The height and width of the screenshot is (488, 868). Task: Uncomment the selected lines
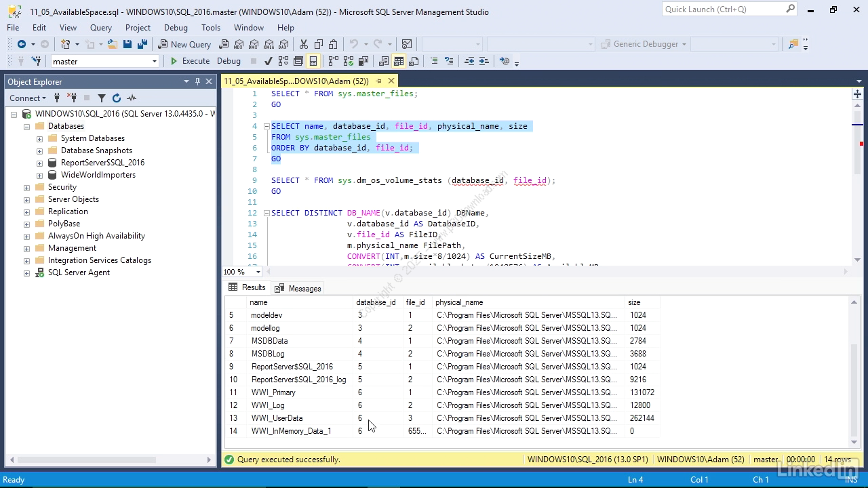click(449, 61)
